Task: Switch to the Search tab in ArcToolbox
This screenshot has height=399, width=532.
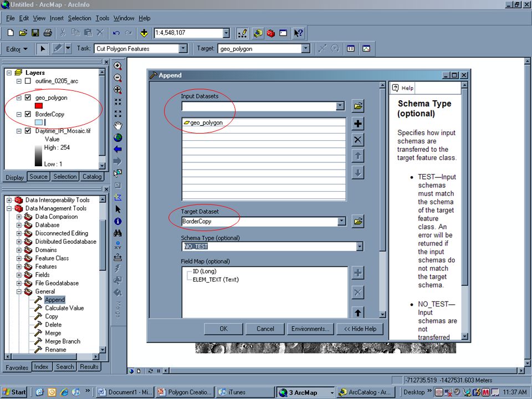Action: click(x=65, y=367)
